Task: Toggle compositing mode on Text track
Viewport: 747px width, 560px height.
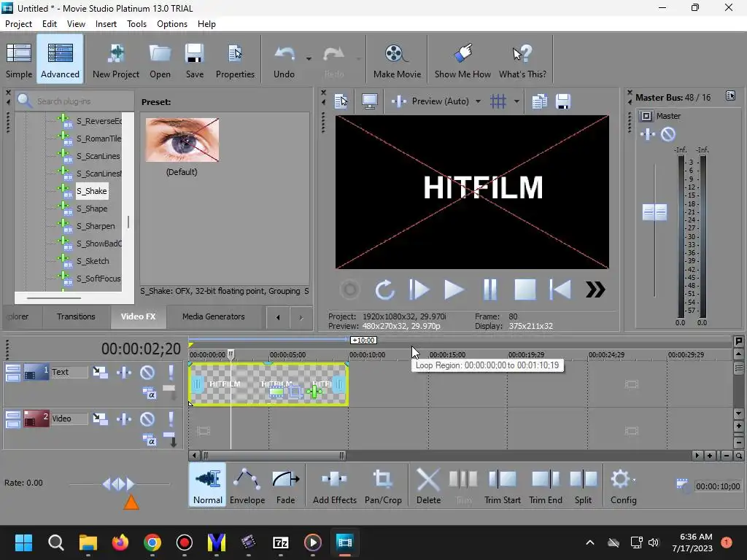Action: (x=149, y=393)
